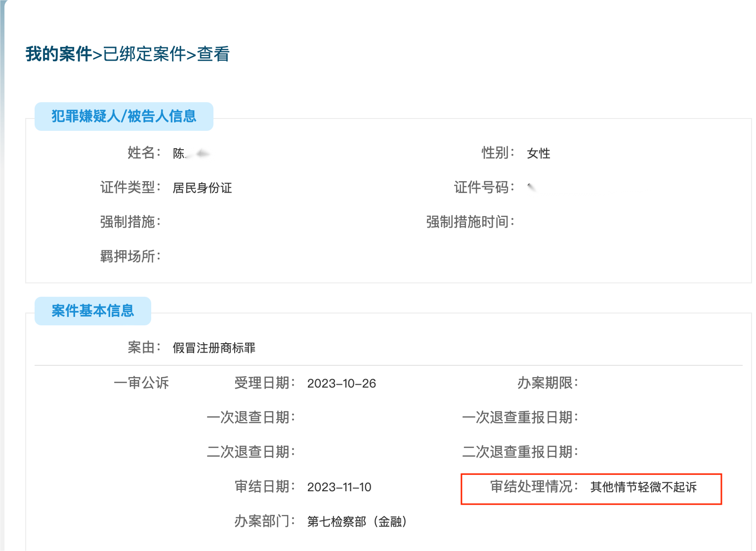Click the gender value 女性
The width and height of the screenshot is (756, 551).
tap(538, 154)
